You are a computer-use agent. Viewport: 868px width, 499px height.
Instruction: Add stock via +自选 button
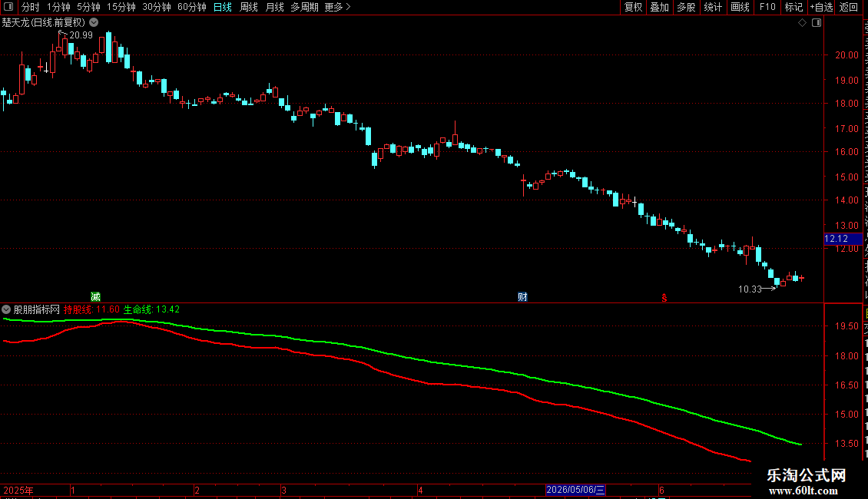tap(821, 7)
